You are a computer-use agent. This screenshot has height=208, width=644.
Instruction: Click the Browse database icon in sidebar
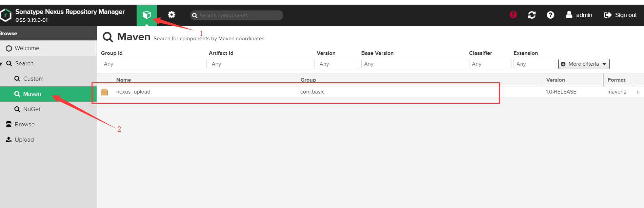coord(9,124)
